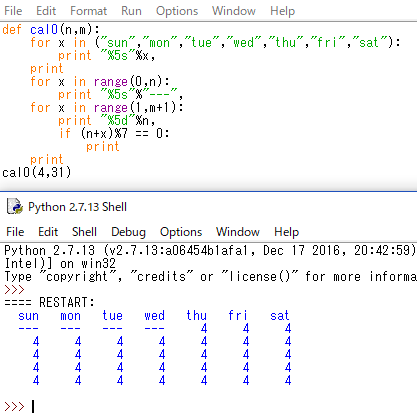Click the 'def cal0(n,m):' code line

51,30
